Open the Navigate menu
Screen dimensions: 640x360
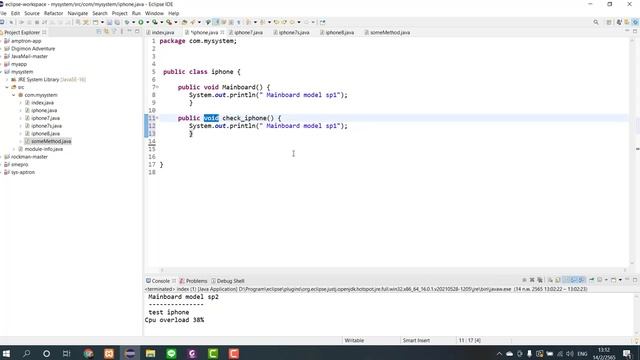tap(78, 13)
